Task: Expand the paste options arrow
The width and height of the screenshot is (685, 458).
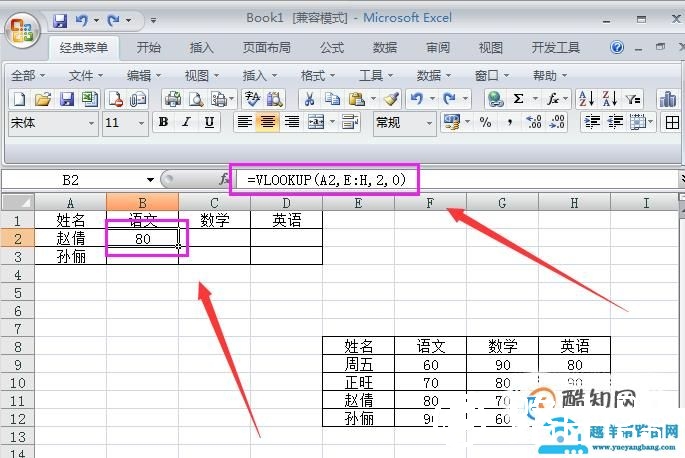Action: [x=374, y=99]
